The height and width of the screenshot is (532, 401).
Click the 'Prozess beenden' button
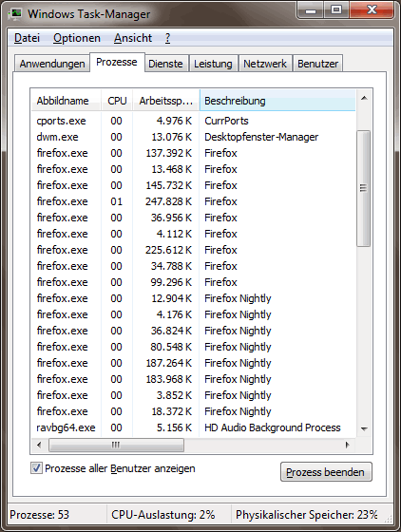pyautogui.click(x=326, y=472)
